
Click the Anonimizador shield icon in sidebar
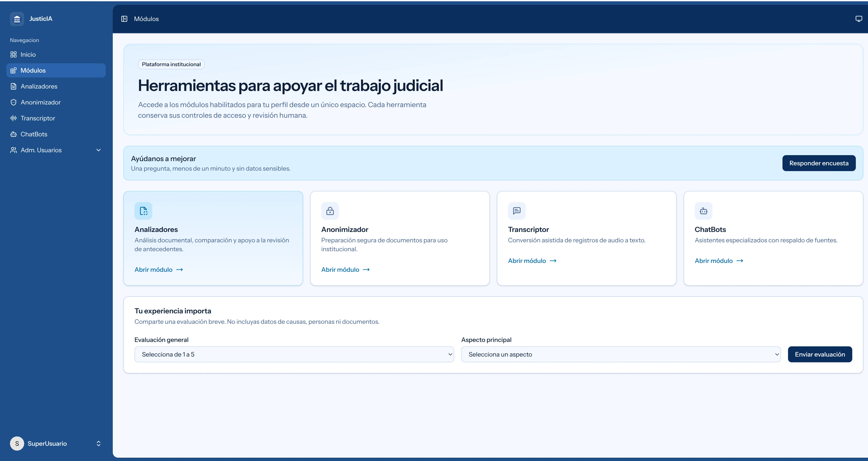[14, 102]
